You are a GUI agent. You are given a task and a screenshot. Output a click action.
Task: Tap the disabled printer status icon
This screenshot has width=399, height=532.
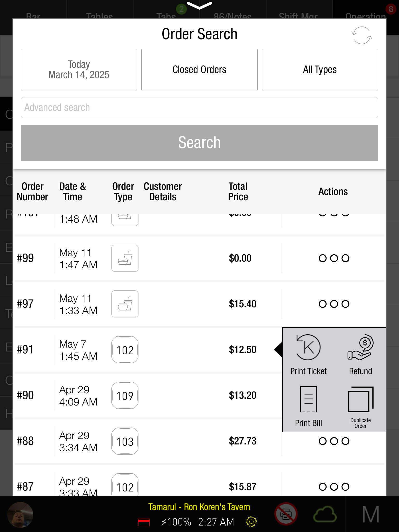point(286,514)
